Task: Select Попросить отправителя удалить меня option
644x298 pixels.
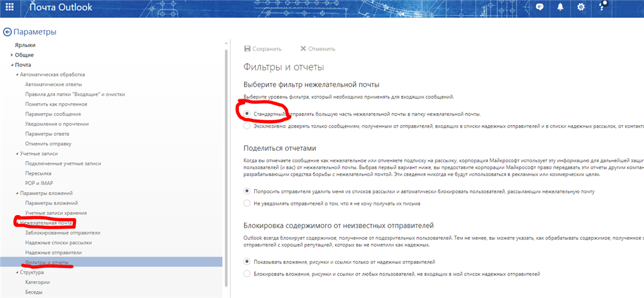Action: point(247,191)
